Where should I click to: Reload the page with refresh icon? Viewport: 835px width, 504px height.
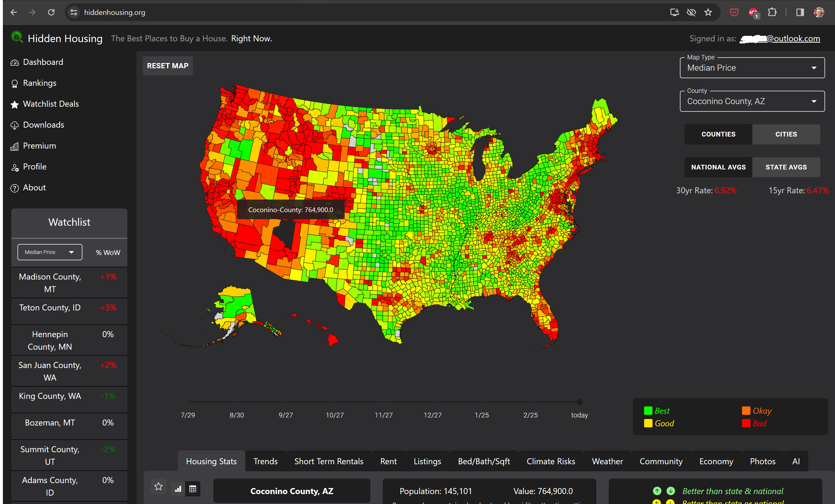[51, 13]
